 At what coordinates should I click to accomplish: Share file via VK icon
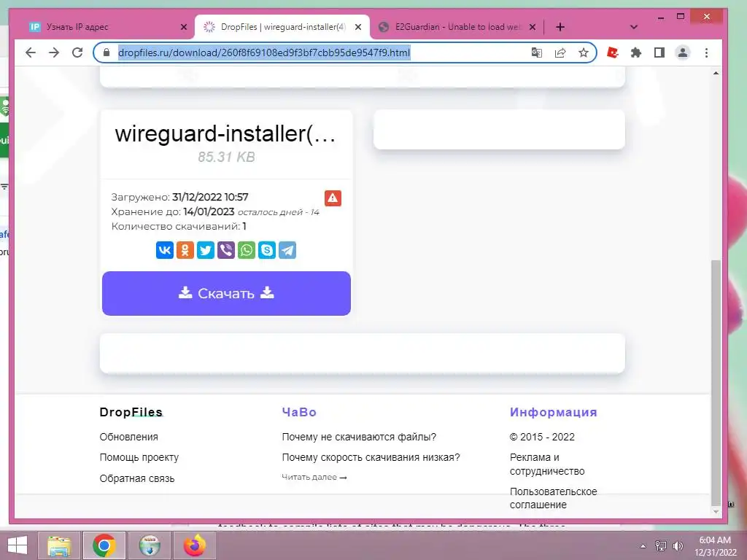(165, 250)
